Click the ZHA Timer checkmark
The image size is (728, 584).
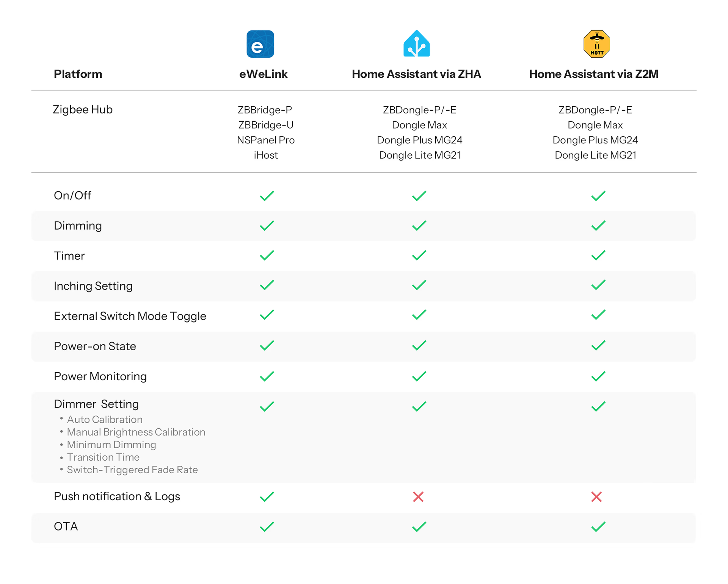coord(419,255)
